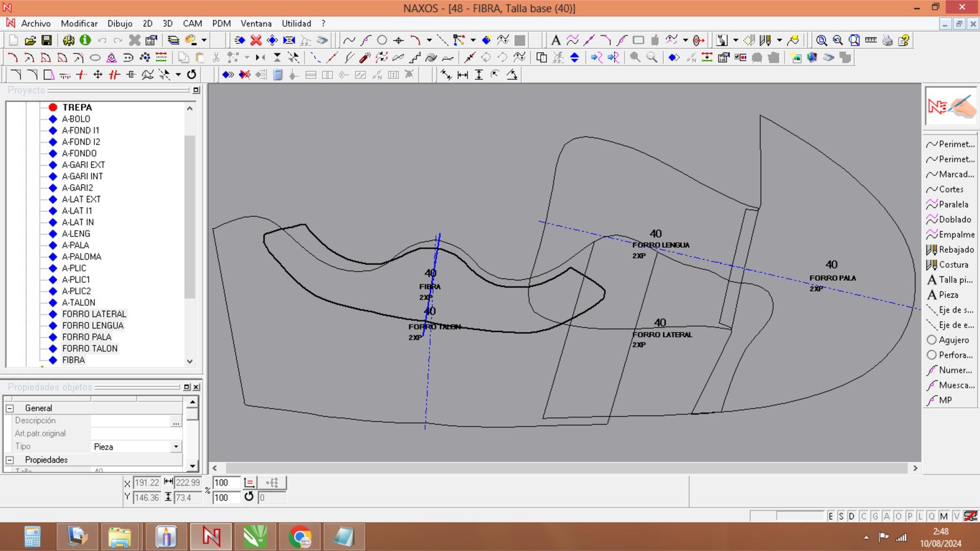Select the ellipse tool icon
The width and height of the screenshot is (980, 551).
coord(95,58)
